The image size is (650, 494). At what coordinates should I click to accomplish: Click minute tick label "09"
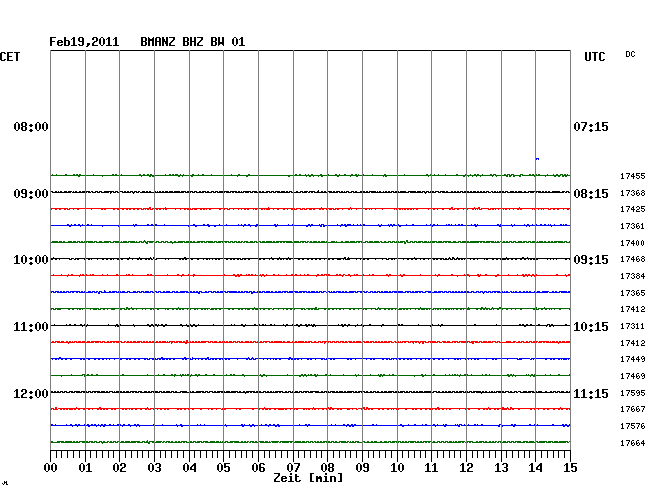pos(362,468)
